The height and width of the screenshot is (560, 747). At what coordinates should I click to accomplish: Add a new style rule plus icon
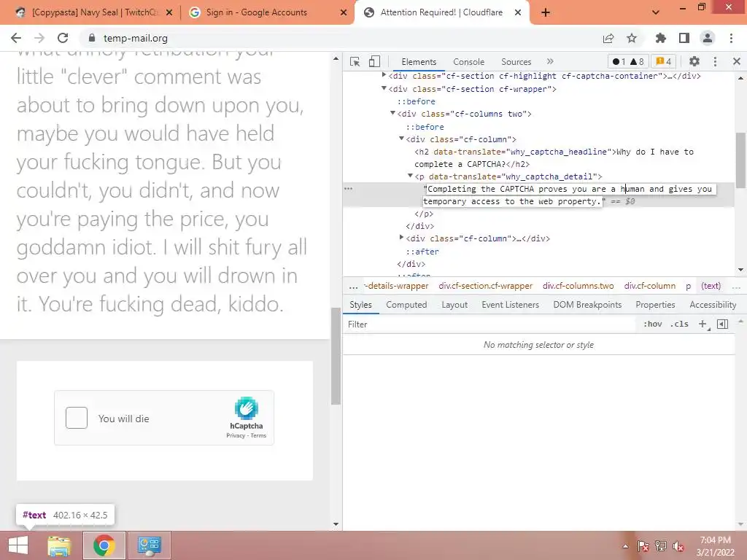(703, 324)
